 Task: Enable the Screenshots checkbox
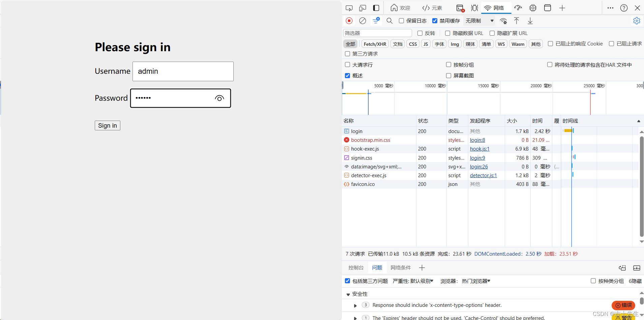coord(449,76)
